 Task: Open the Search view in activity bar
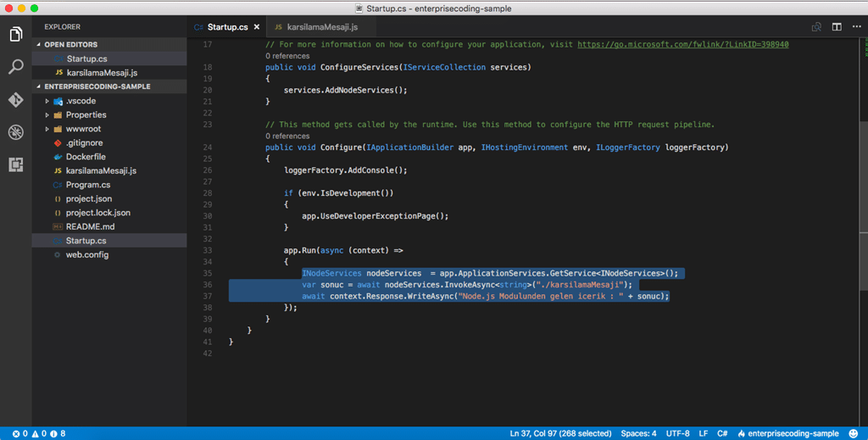15,67
